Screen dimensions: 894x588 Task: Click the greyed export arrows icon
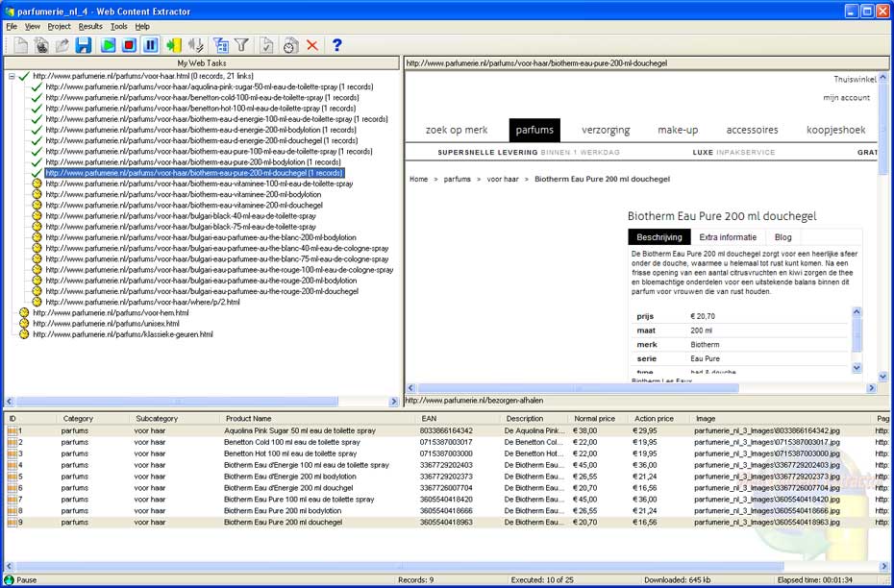pos(195,45)
